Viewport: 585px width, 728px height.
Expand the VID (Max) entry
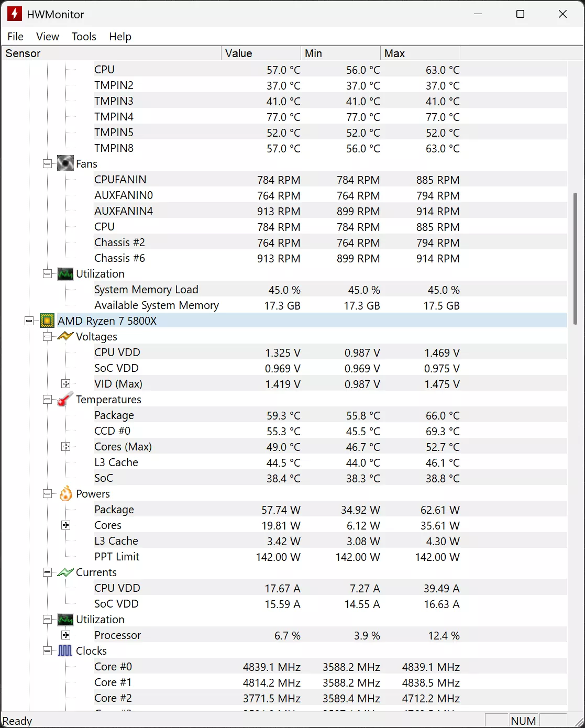tap(66, 383)
